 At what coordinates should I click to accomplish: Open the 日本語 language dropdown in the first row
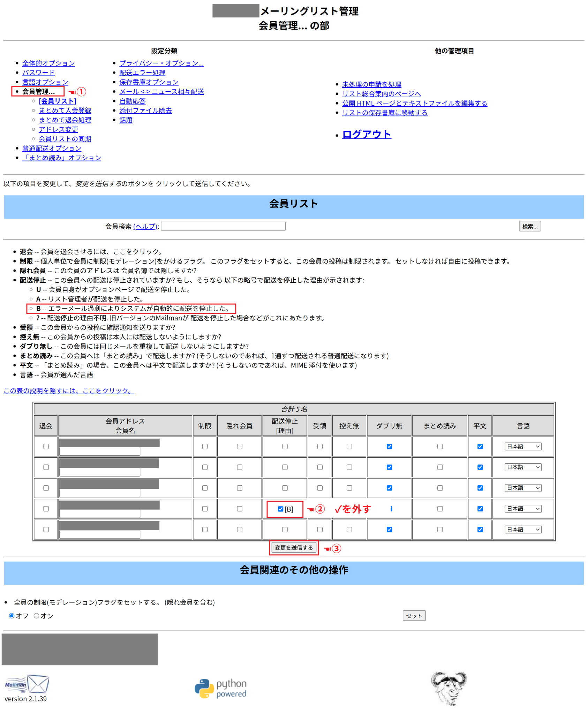(x=523, y=446)
